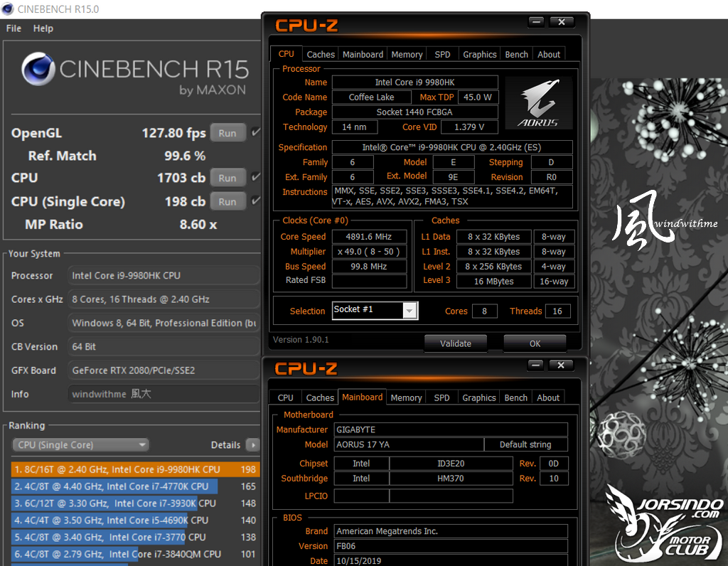The width and height of the screenshot is (728, 566).
Task: Open About tab in upper CPU-Z
Action: [549, 54]
